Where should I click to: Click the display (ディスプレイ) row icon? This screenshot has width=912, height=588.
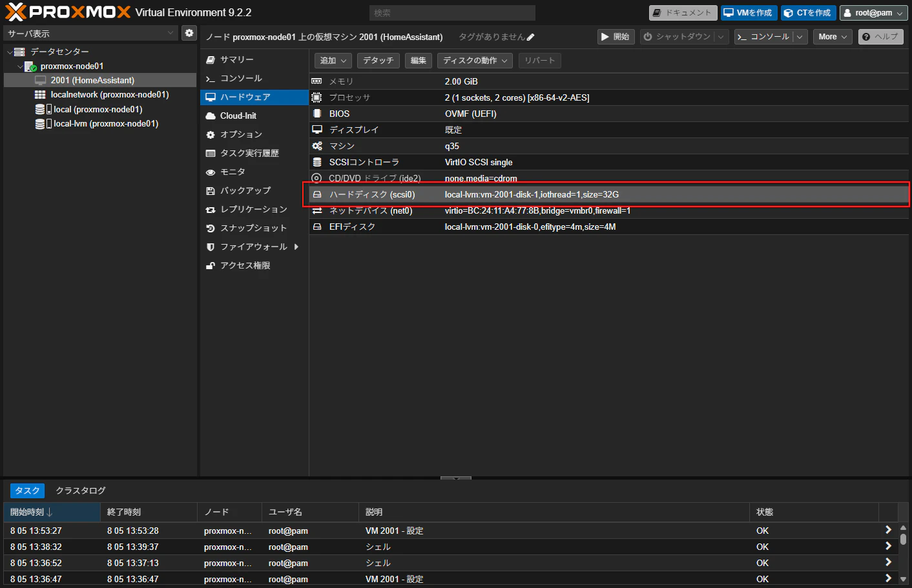tap(316, 130)
